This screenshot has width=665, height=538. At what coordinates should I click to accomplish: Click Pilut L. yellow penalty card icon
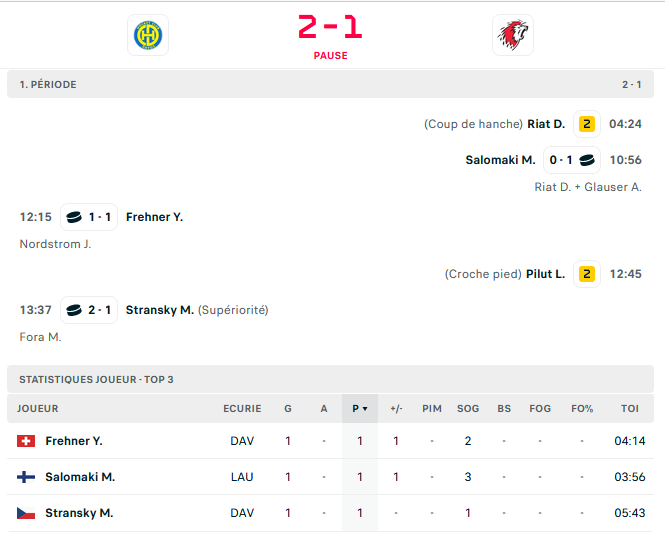587,274
